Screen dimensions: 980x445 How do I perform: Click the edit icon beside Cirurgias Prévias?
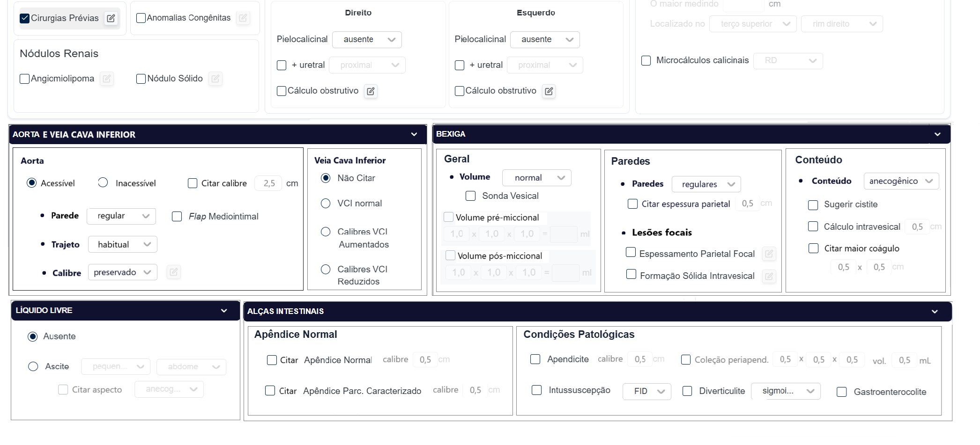(x=111, y=18)
